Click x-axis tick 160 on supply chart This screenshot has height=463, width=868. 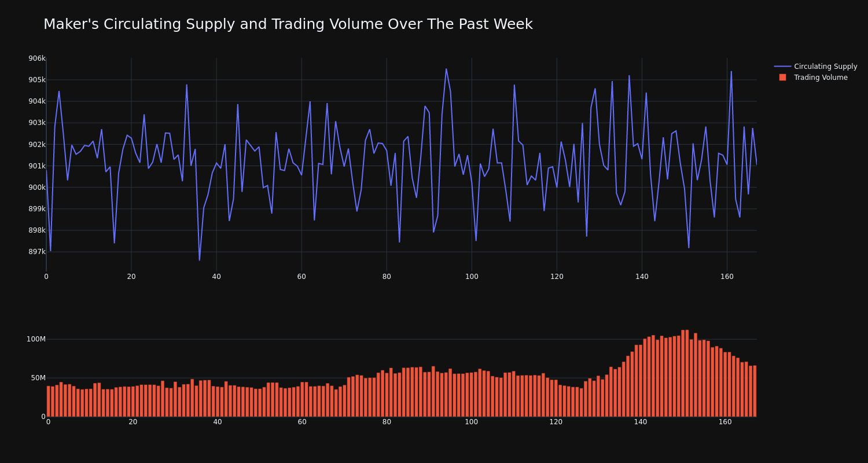(x=727, y=277)
